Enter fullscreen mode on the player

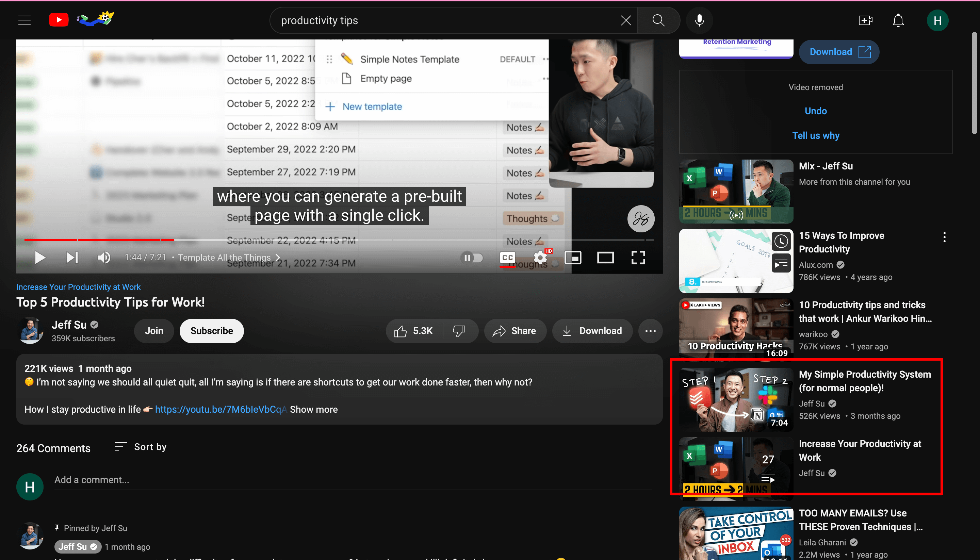coord(638,257)
